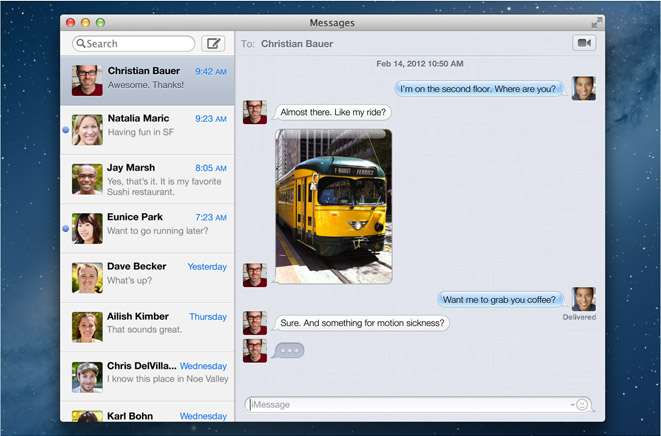Screen dimensions: 661x436
Task: Open the Jay Marsh conversation
Action: click(148, 179)
